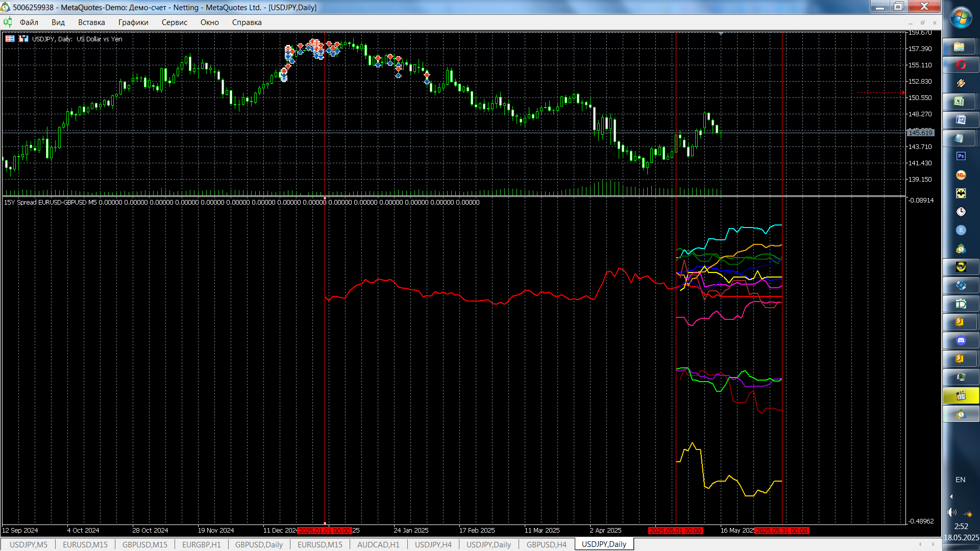Screen dimensions: 980x551
Task: Switch to the AUDCAD,H1 chart tab
Action: (378, 544)
